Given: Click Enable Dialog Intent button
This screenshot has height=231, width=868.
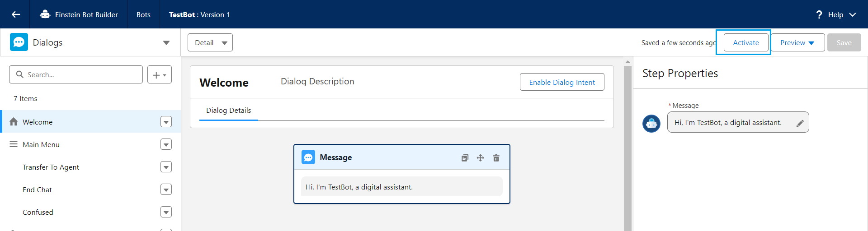Looking at the screenshot, I should [562, 82].
